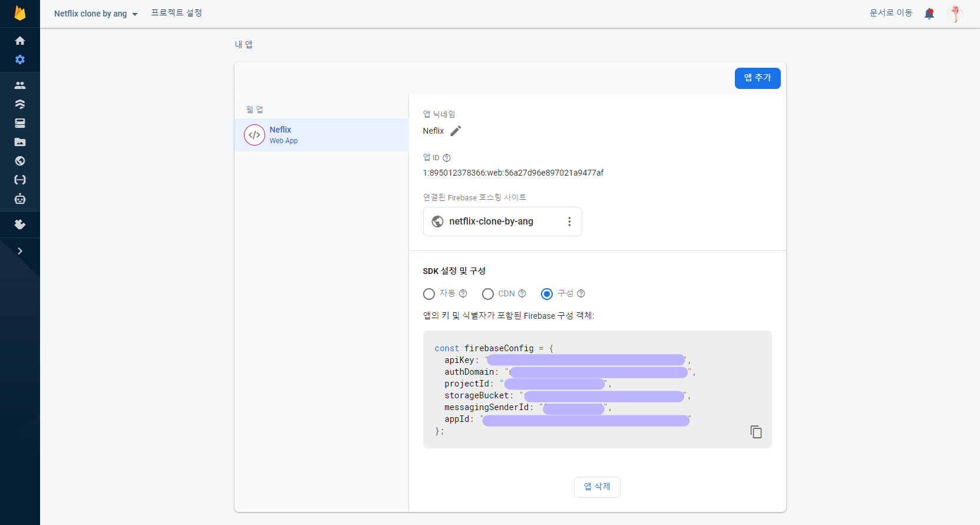This screenshot has height=525, width=980.
Task: Click the firebaseConfig code block
Action: click(x=597, y=389)
